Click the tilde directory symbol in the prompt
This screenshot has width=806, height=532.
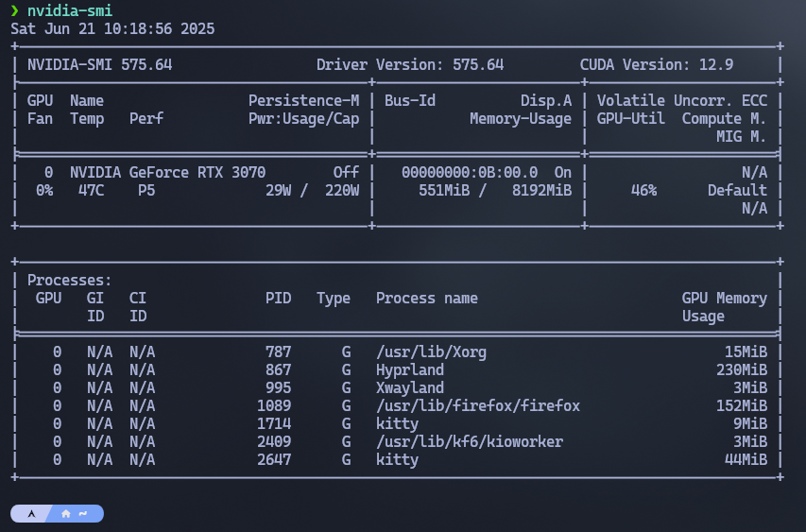tap(83, 513)
